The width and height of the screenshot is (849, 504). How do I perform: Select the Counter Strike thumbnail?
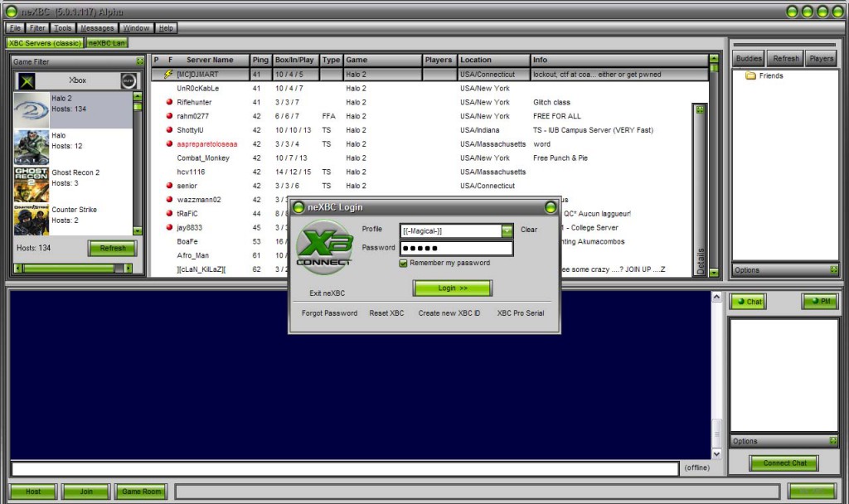click(x=32, y=220)
